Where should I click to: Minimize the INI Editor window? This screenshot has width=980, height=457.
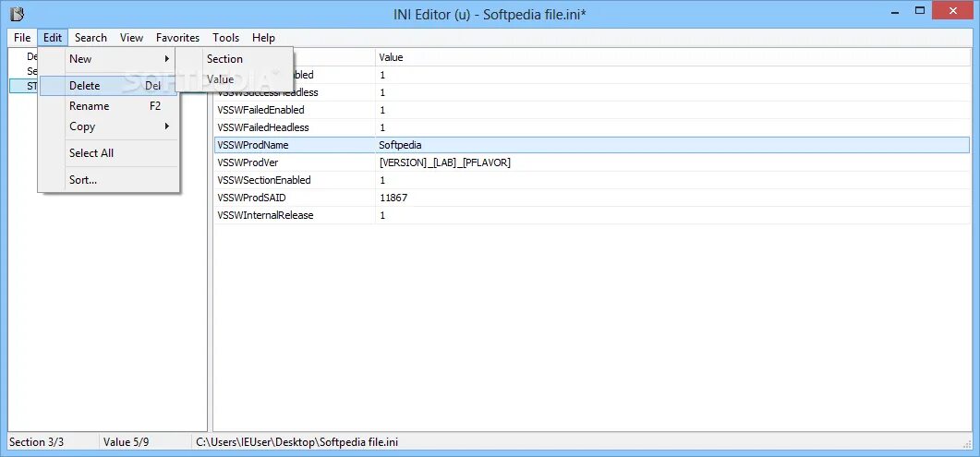[x=894, y=10]
